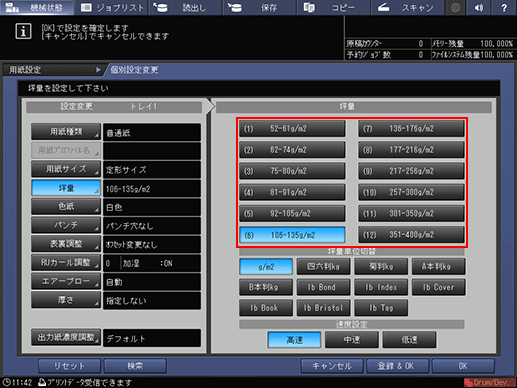Select weight (2) 62-74g/m2
The image size is (517, 388).
292,150
